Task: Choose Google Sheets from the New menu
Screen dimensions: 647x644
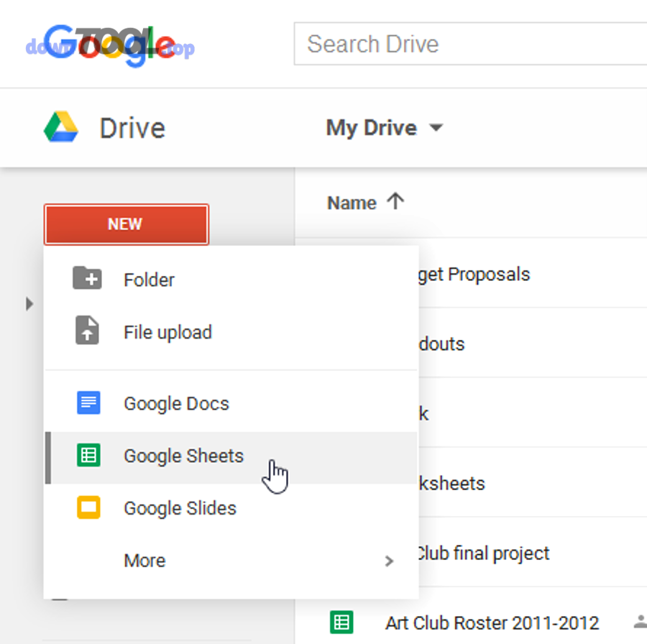Action: [x=183, y=455]
